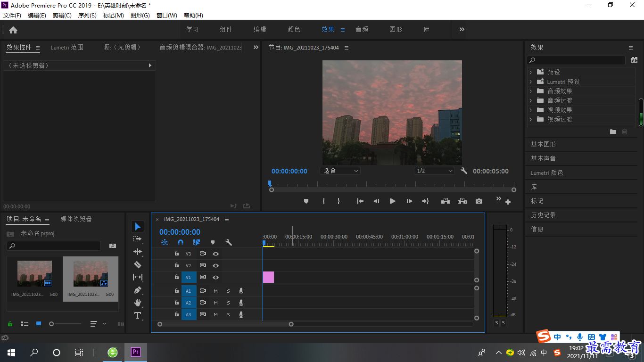Select the Hand tool

coord(138,303)
